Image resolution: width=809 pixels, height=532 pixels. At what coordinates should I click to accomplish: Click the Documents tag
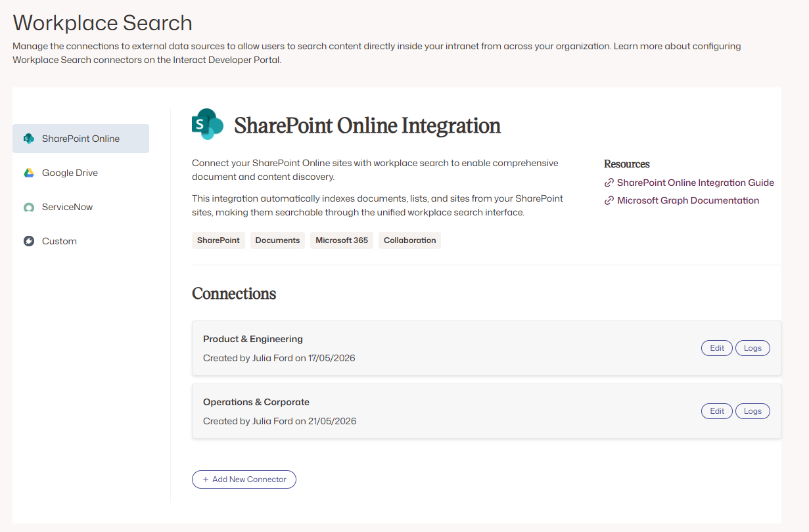click(x=277, y=240)
